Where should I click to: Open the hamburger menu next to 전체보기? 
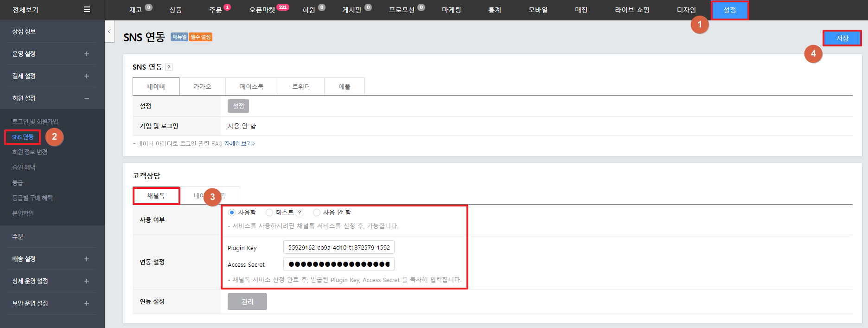point(87,9)
